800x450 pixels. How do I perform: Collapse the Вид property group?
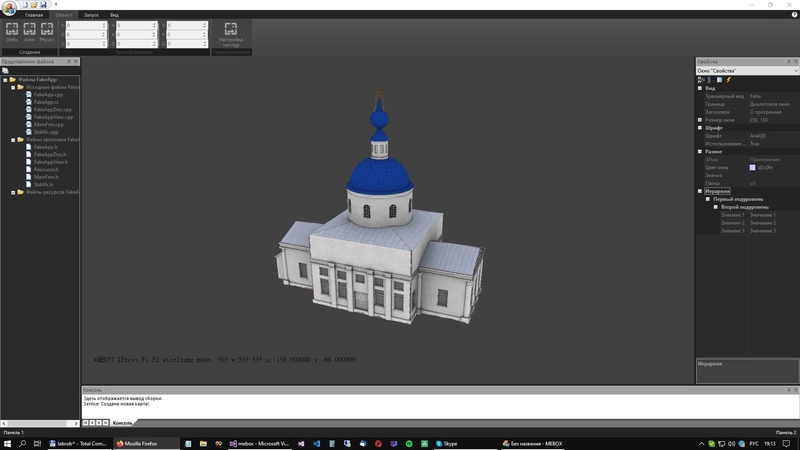pyautogui.click(x=700, y=88)
